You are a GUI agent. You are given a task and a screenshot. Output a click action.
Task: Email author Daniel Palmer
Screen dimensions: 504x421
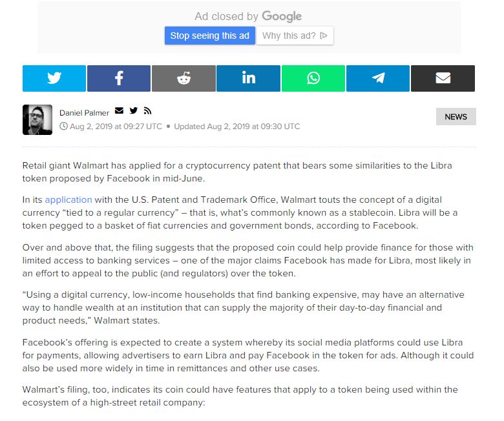tap(120, 111)
